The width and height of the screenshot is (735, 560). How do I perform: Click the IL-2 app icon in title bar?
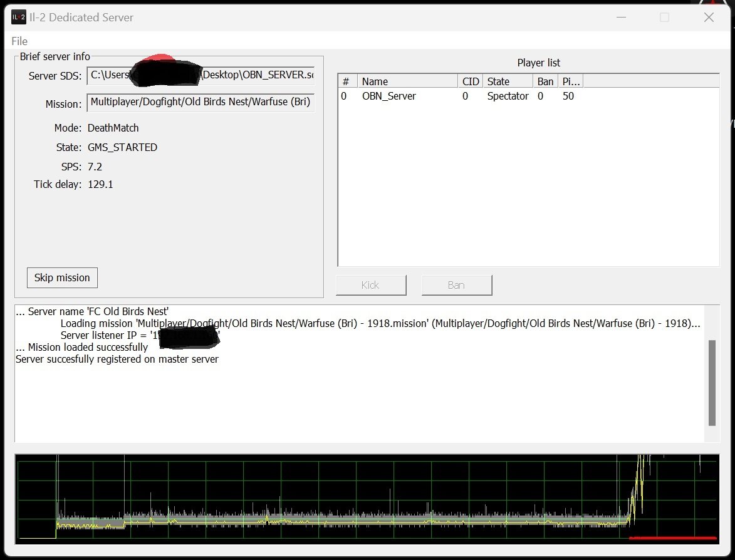(x=19, y=18)
